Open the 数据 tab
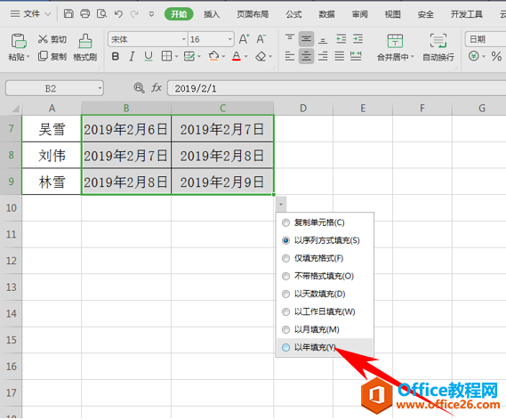Screen dimensions: 506x420 click(326, 14)
